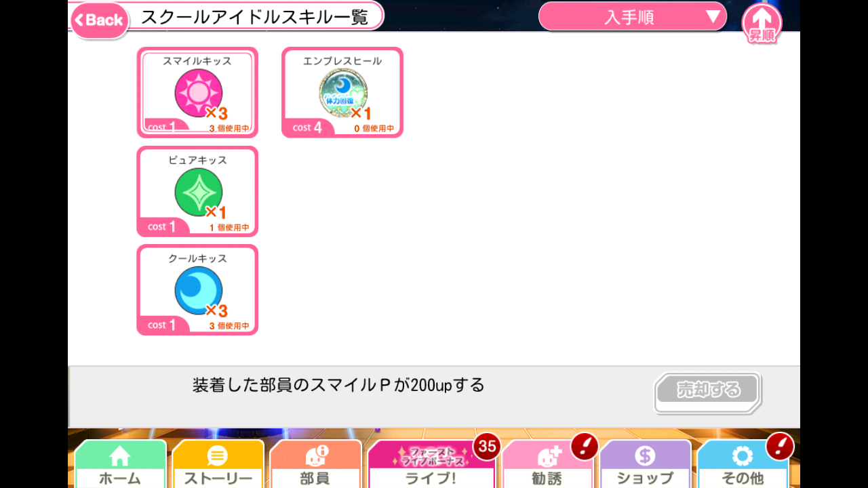
Task: Click the 35 notification badge on ライブ!
Action: tap(486, 447)
